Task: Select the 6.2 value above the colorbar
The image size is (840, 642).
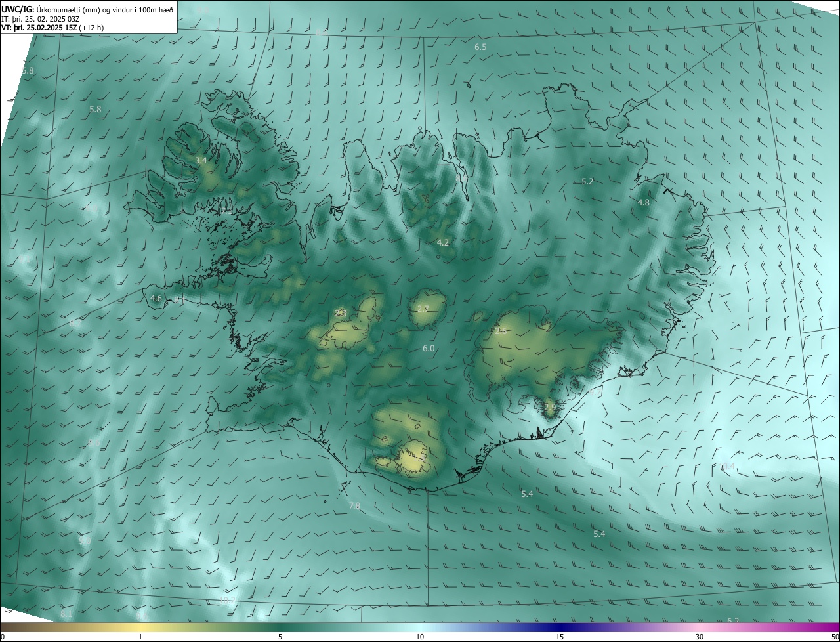Action: coord(733,620)
